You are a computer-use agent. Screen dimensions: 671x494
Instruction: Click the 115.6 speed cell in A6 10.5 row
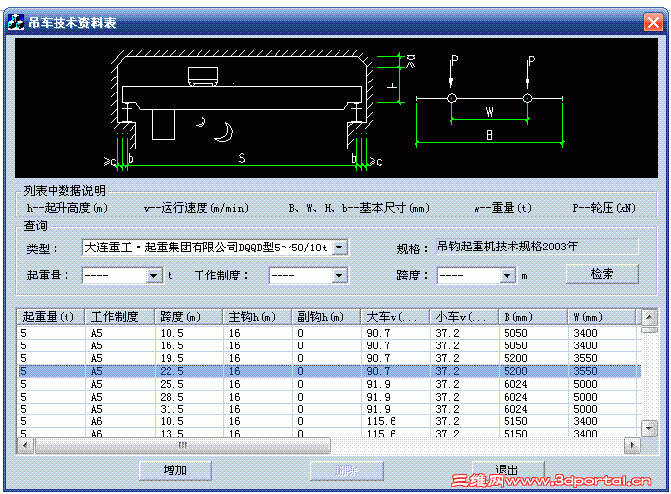(381, 421)
